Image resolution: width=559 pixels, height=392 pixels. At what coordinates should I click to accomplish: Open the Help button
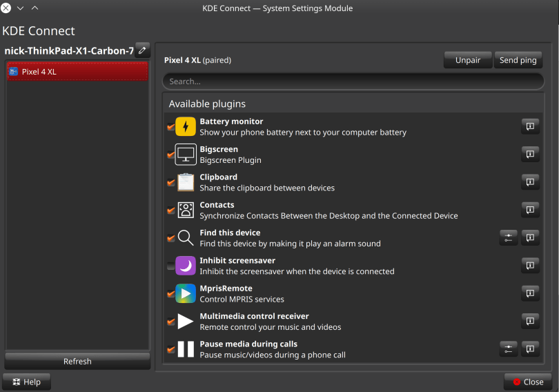click(27, 382)
